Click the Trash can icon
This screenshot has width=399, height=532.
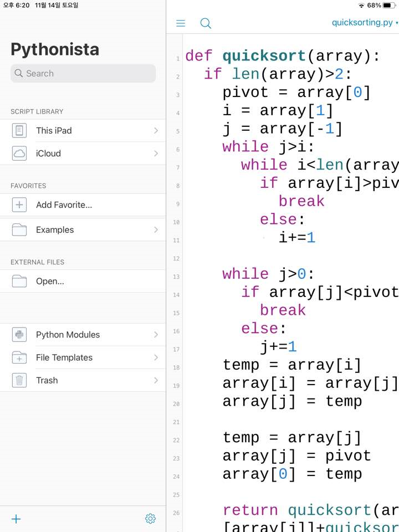click(x=19, y=380)
